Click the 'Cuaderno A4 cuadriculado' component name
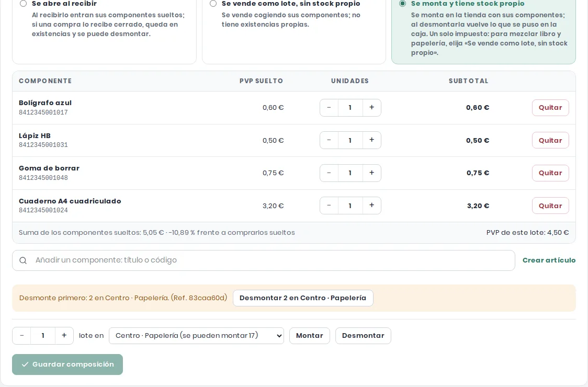Screen dimensions: 588x387 pos(70,201)
